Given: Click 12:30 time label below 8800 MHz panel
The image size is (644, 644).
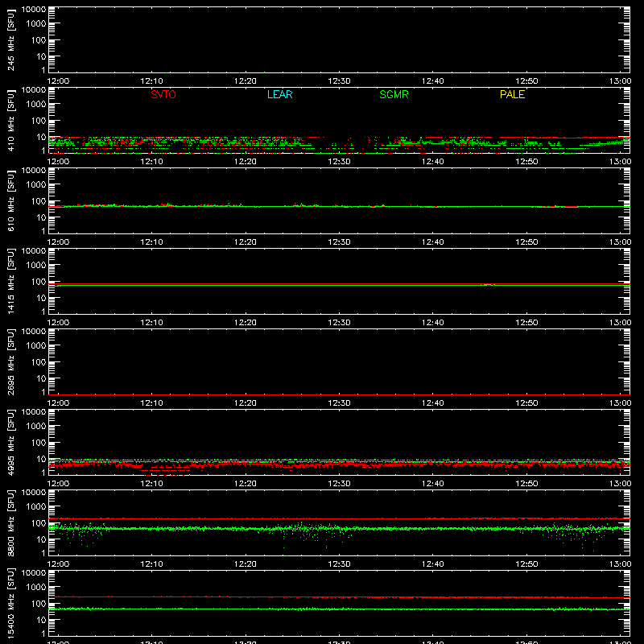Looking at the screenshot, I should (x=339, y=564).
